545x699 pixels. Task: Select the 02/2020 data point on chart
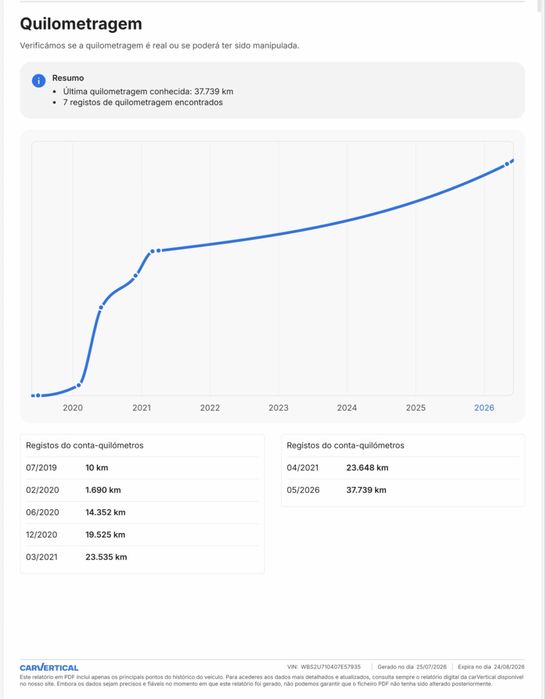click(x=79, y=385)
